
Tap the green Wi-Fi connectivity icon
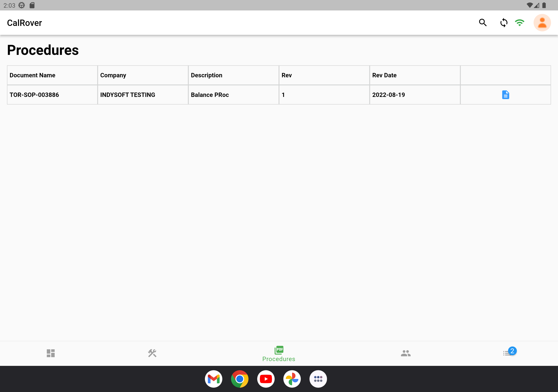(520, 23)
